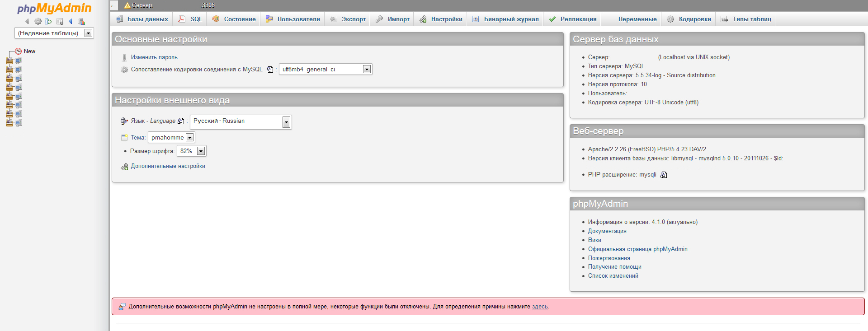
Task: Click the theme icon before Тема
Action: 124,138
